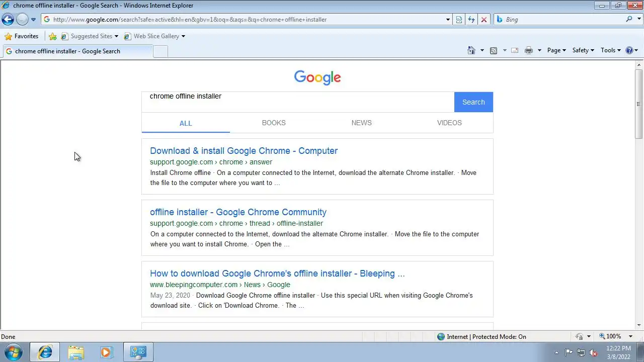Click Internet Protected Mode status zone
The width and height of the screenshot is (644, 362).
pyautogui.click(x=481, y=337)
